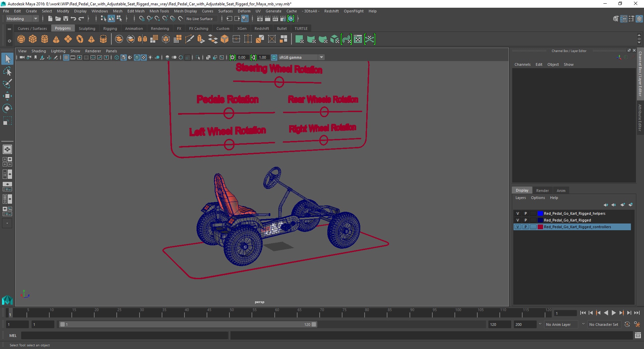Click the Extrude shelf icon

click(x=201, y=39)
